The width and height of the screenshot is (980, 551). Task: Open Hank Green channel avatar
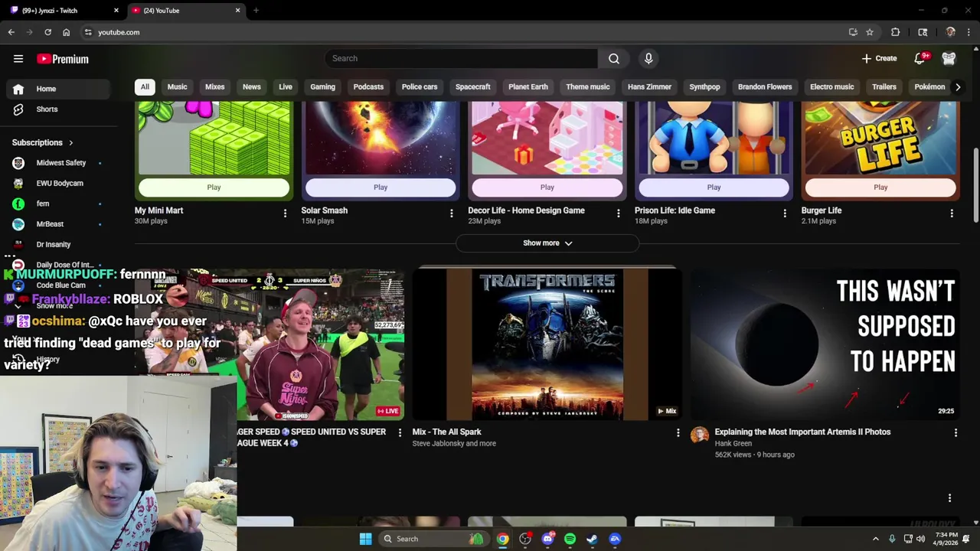coord(699,435)
